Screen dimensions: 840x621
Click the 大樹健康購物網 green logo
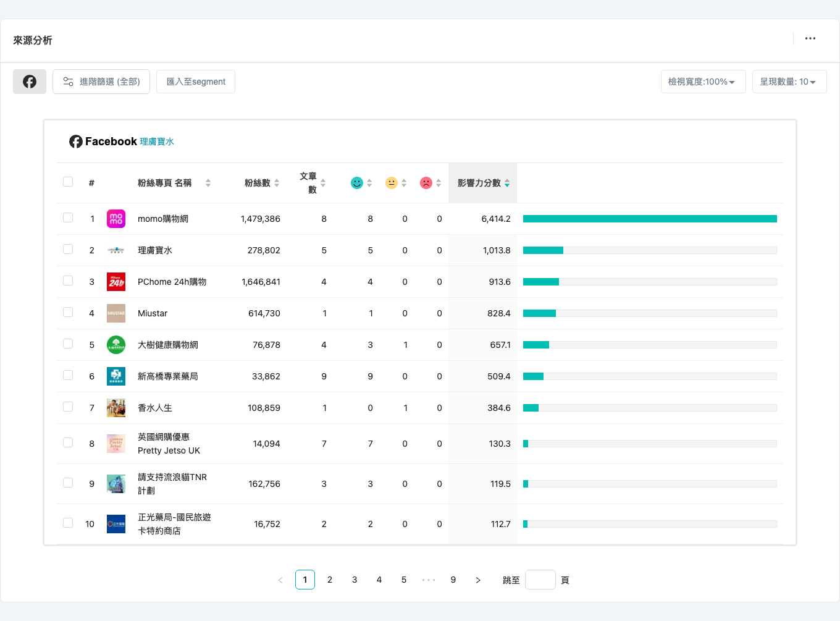[116, 345]
